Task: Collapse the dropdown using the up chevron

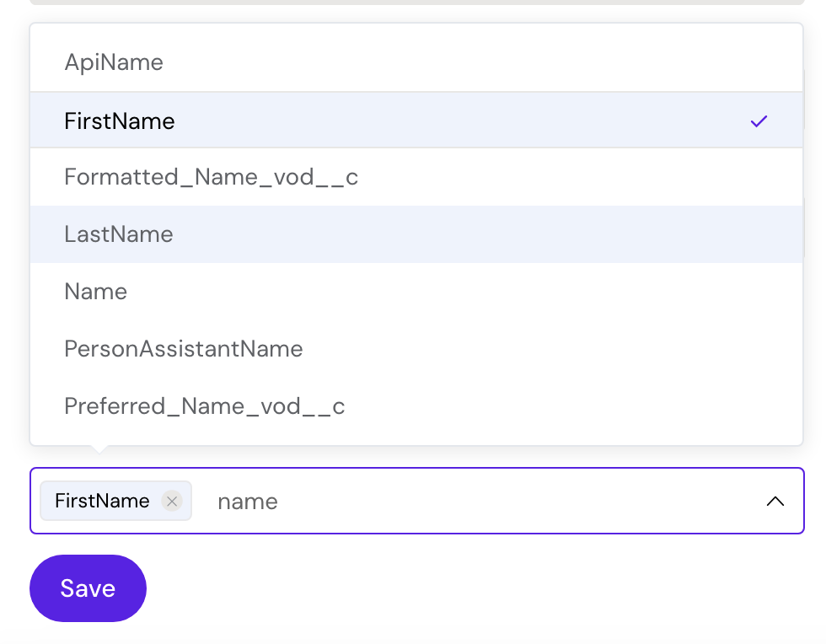Action: pyautogui.click(x=775, y=502)
